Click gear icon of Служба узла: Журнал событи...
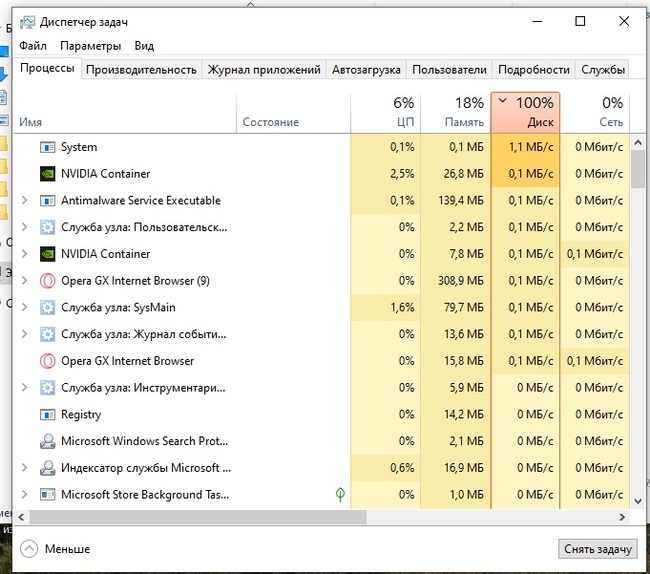This screenshot has height=574, width=650. point(47,334)
